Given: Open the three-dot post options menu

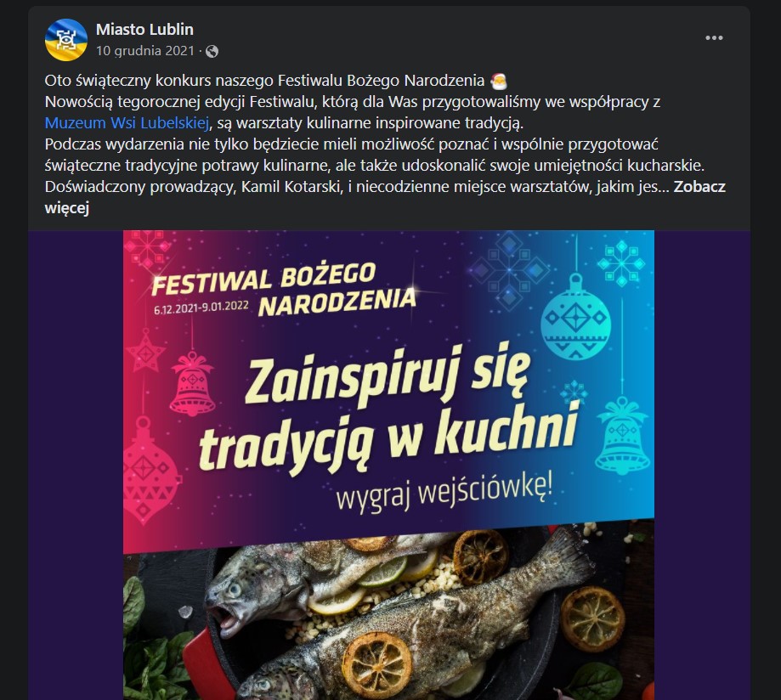Looking at the screenshot, I should click(714, 38).
